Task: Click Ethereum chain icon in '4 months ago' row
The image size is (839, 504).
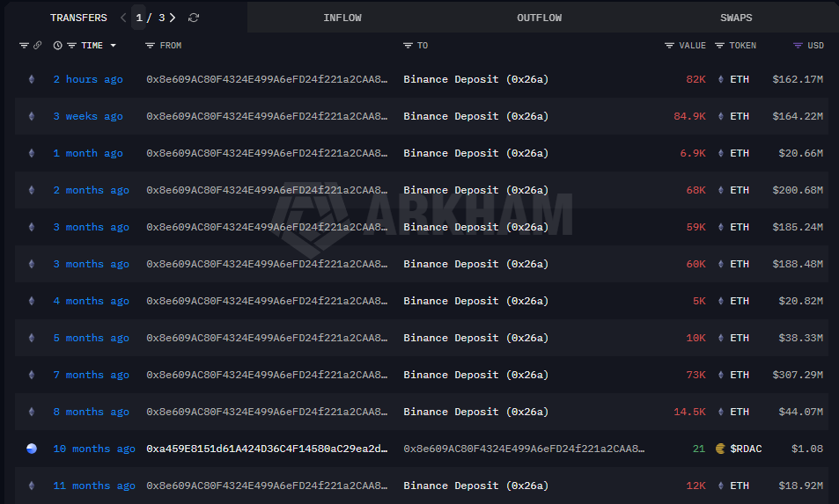Action: [32, 301]
